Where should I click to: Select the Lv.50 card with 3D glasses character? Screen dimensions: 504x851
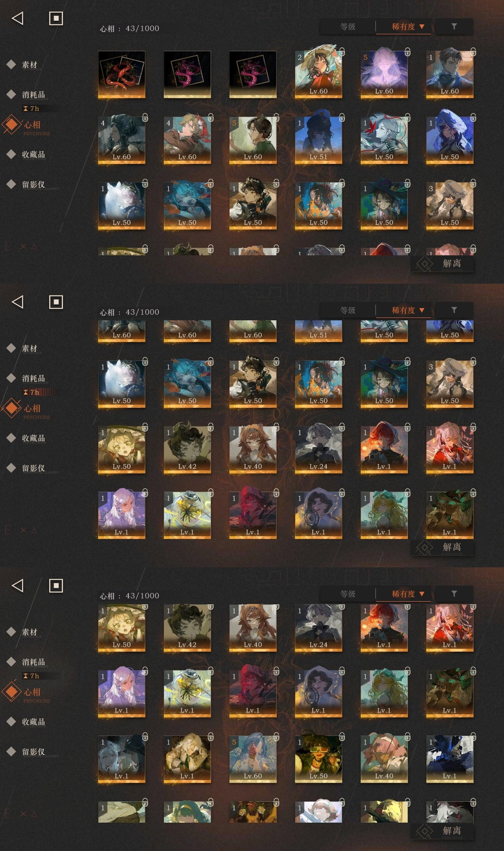319,759
